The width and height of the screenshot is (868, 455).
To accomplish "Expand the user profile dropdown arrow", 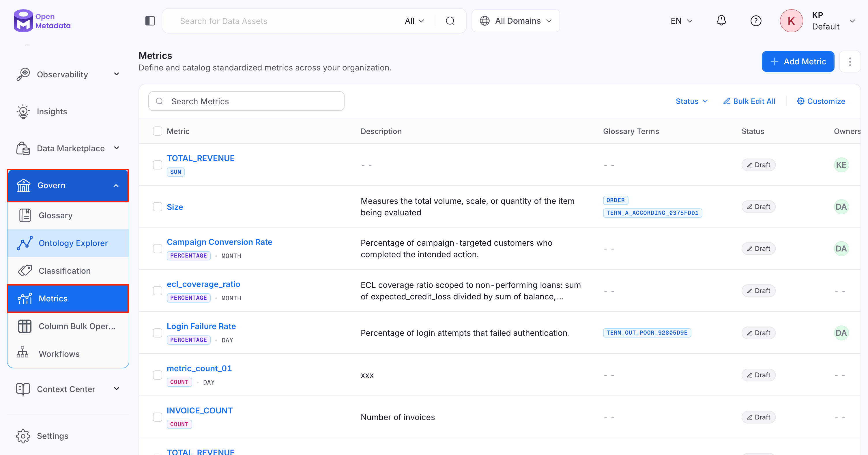I will point(852,21).
